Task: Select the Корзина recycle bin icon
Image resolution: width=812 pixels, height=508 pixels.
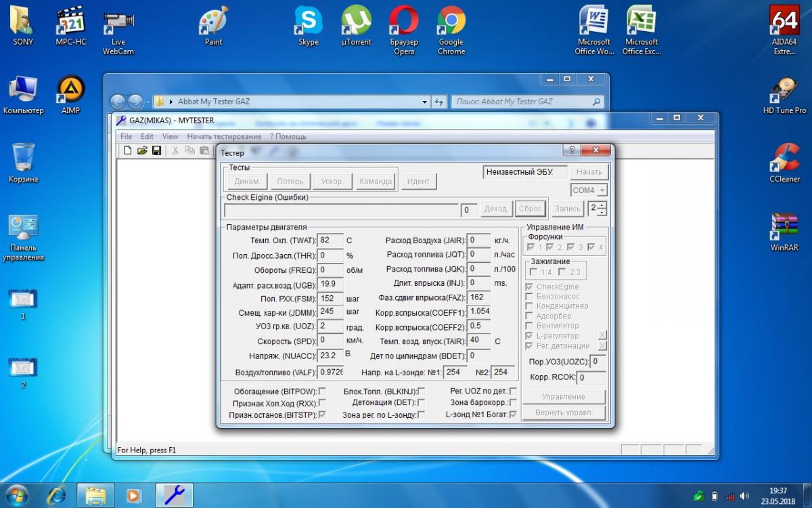Action: click(x=23, y=163)
